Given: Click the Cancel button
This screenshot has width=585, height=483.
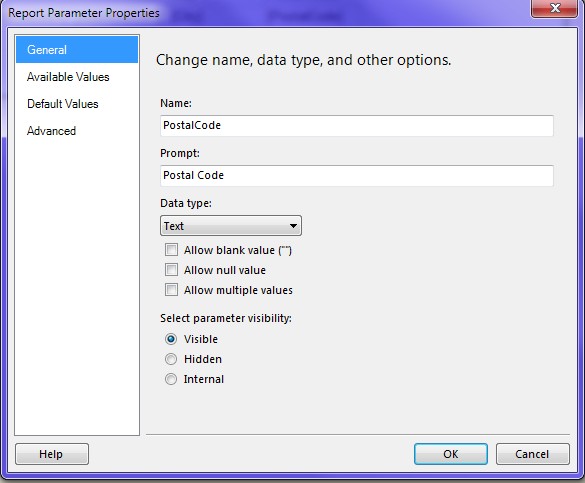Looking at the screenshot, I should [x=533, y=454].
